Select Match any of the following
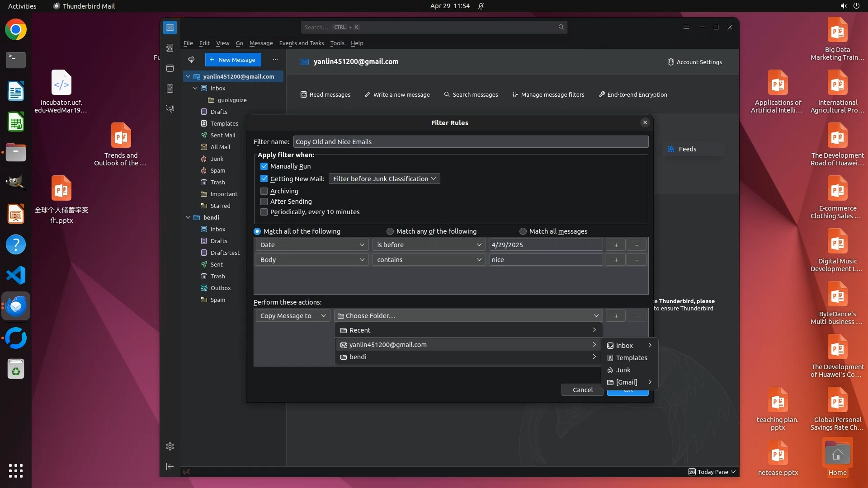Image resolution: width=868 pixels, height=488 pixels. [x=390, y=231]
